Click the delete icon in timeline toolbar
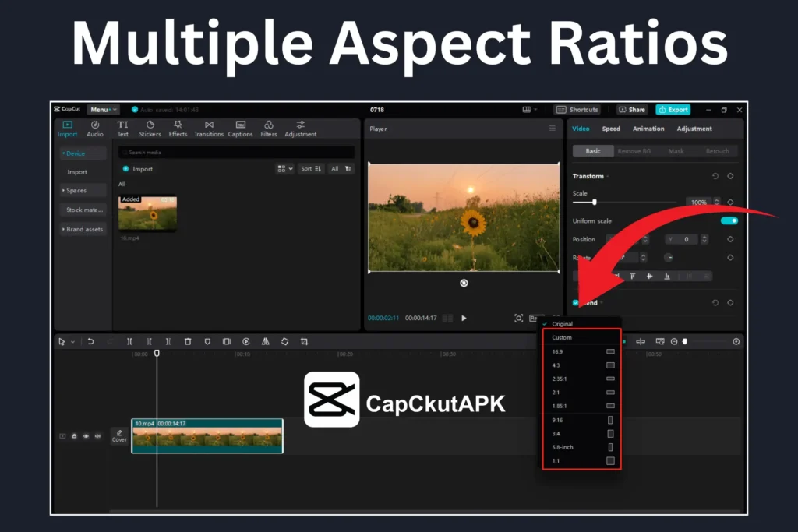This screenshot has width=798, height=532. click(188, 341)
